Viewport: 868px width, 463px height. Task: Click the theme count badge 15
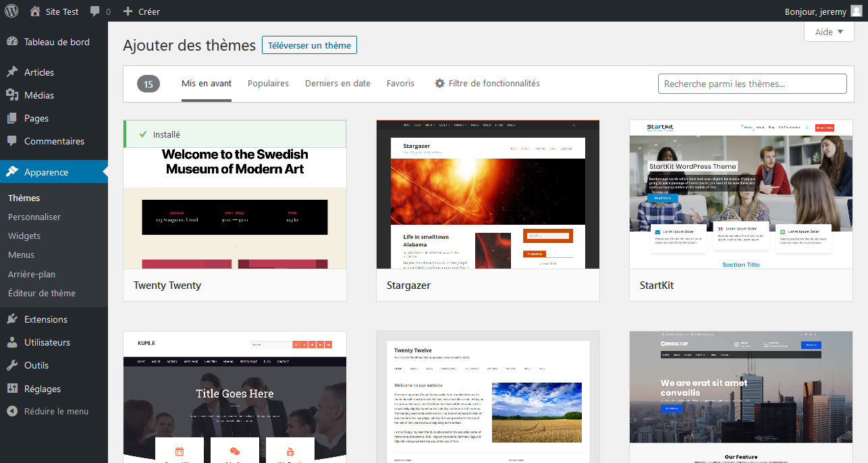pyautogui.click(x=148, y=84)
